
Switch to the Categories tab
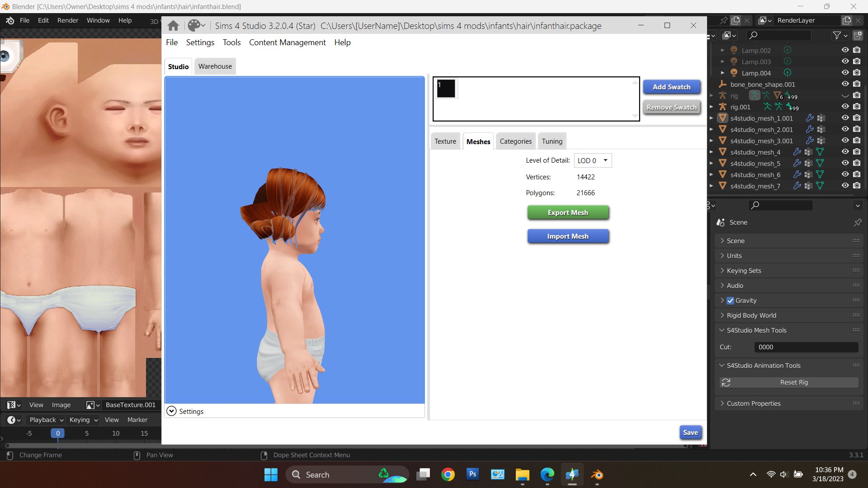click(515, 141)
